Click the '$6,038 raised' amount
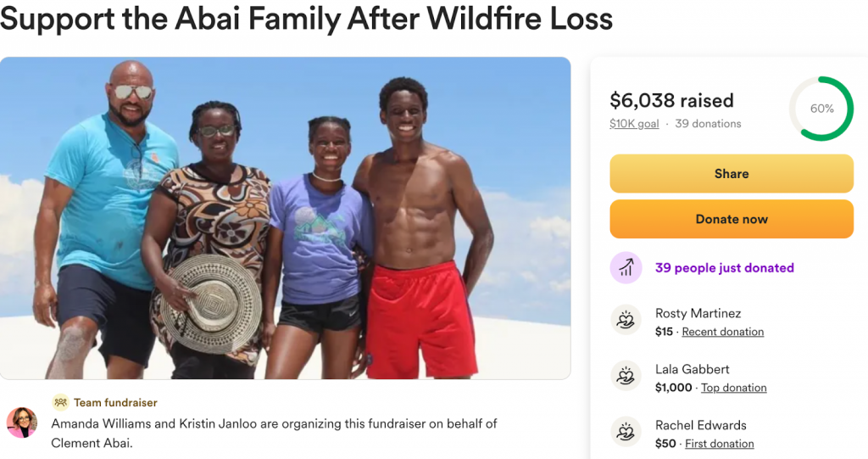868x459 pixels. point(671,101)
